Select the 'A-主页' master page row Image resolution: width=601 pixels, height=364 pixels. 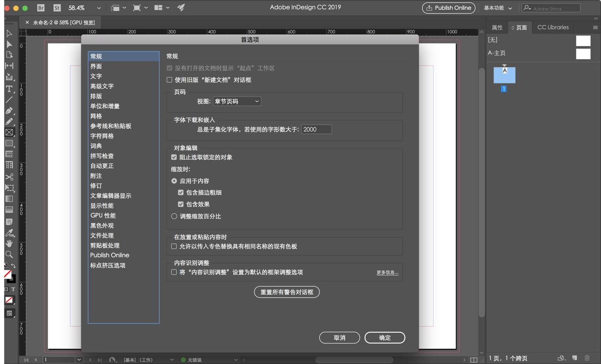click(539, 53)
